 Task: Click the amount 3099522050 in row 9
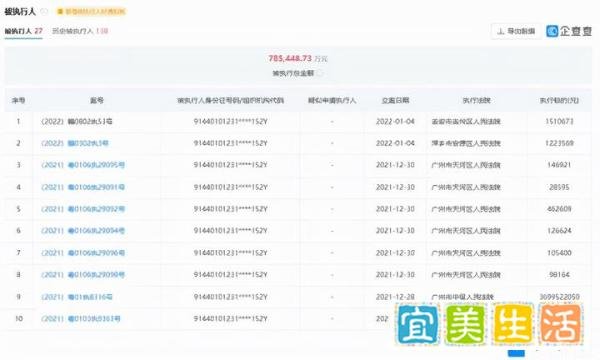click(559, 297)
